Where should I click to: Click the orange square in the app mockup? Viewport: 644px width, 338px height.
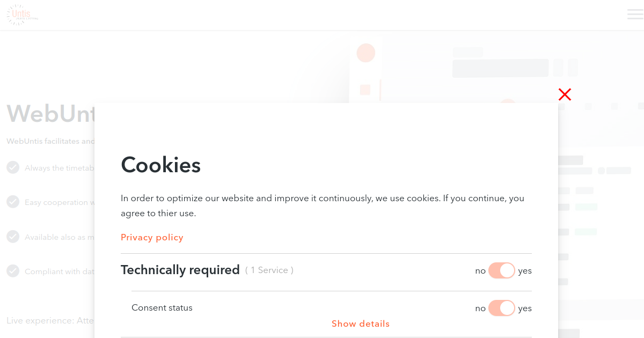pos(365,90)
